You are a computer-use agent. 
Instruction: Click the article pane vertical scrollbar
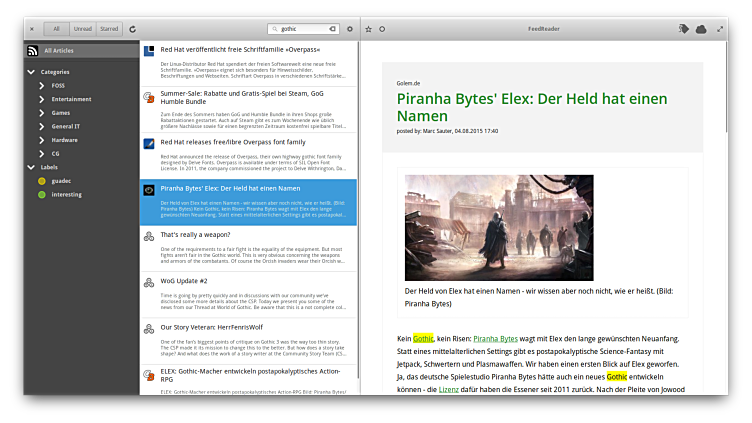(726, 86)
